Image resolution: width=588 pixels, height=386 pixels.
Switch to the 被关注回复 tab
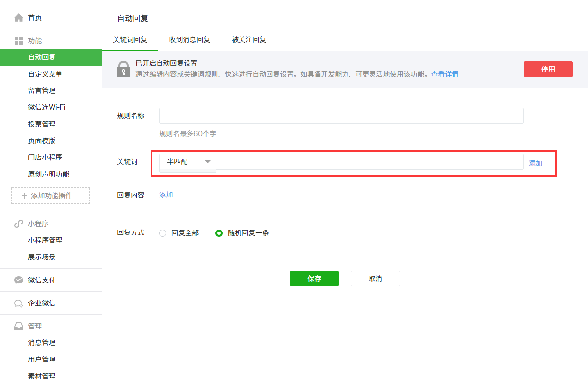tap(249, 40)
